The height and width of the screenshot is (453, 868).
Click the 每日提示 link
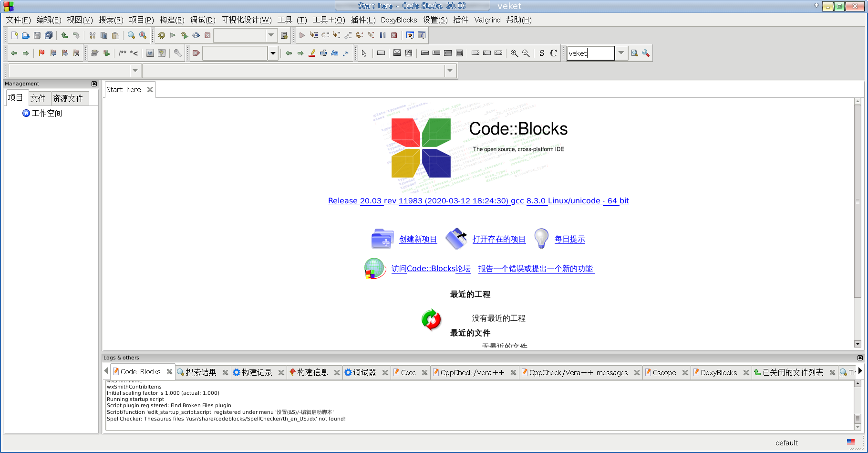569,239
